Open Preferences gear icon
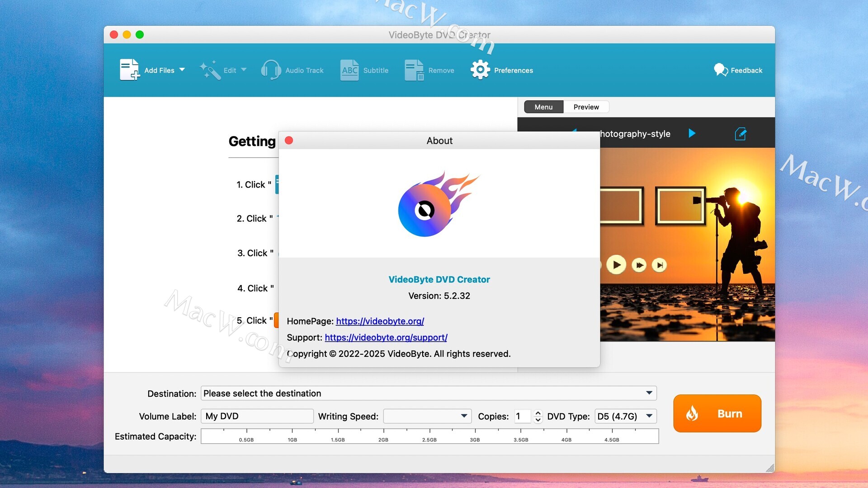The height and width of the screenshot is (488, 868). tap(480, 70)
